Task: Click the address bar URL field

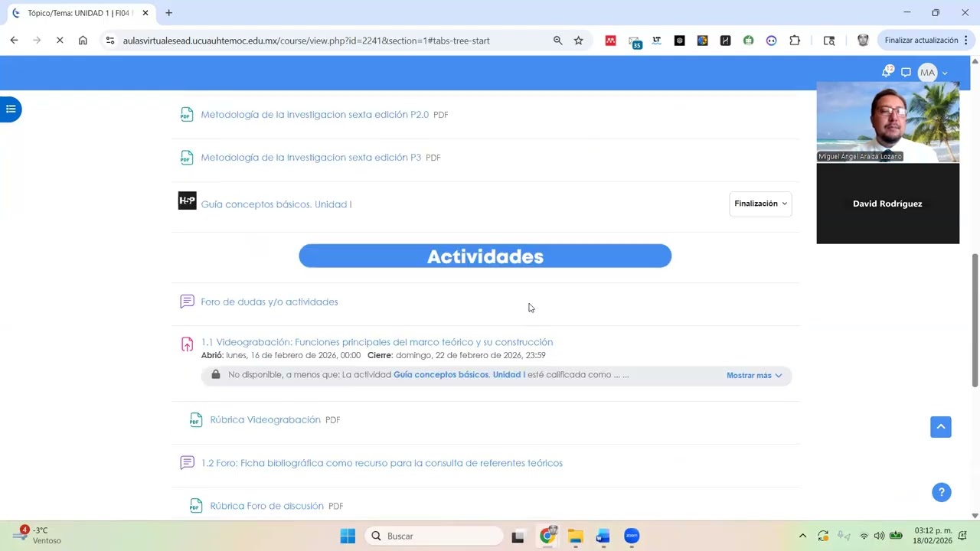Action: pyautogui.click(x=306, y=41)
